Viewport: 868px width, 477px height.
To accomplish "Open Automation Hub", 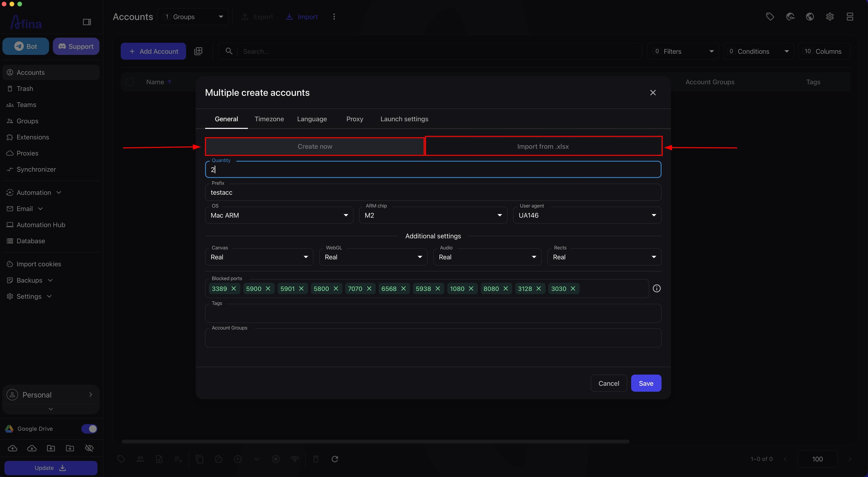I will click(51, 225).
